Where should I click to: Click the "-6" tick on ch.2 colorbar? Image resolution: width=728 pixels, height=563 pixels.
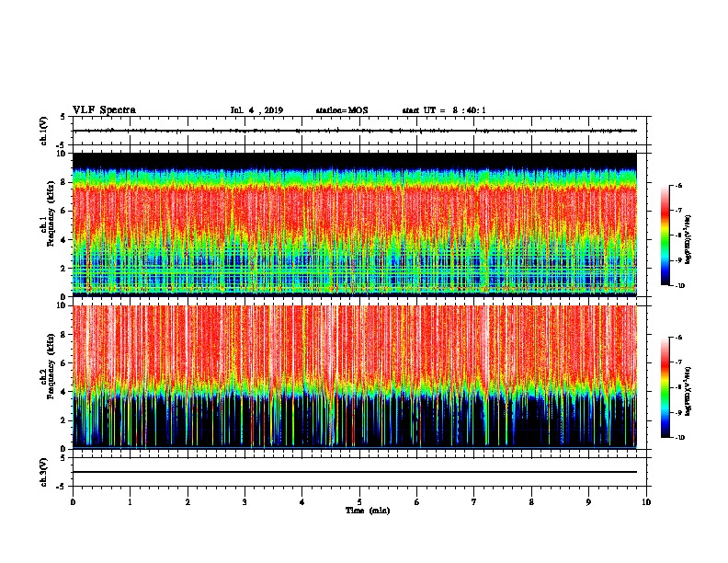[x=678, y=338]
